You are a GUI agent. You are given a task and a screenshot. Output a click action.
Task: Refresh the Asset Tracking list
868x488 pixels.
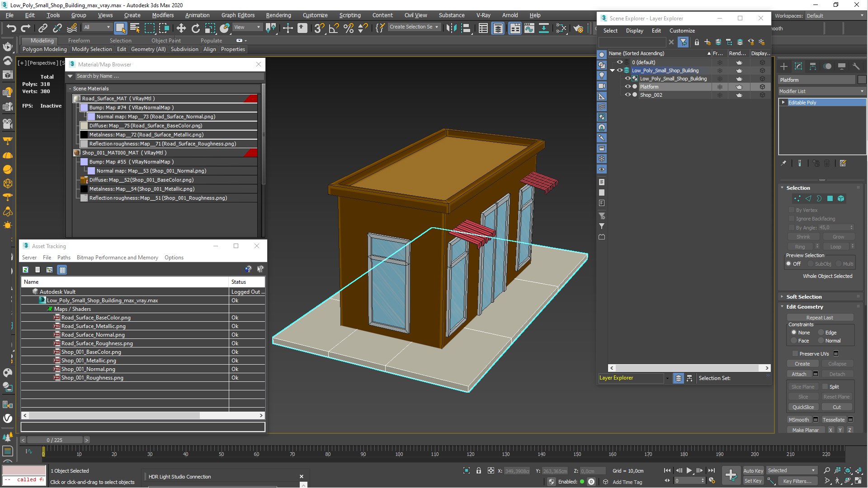[26, 270]
